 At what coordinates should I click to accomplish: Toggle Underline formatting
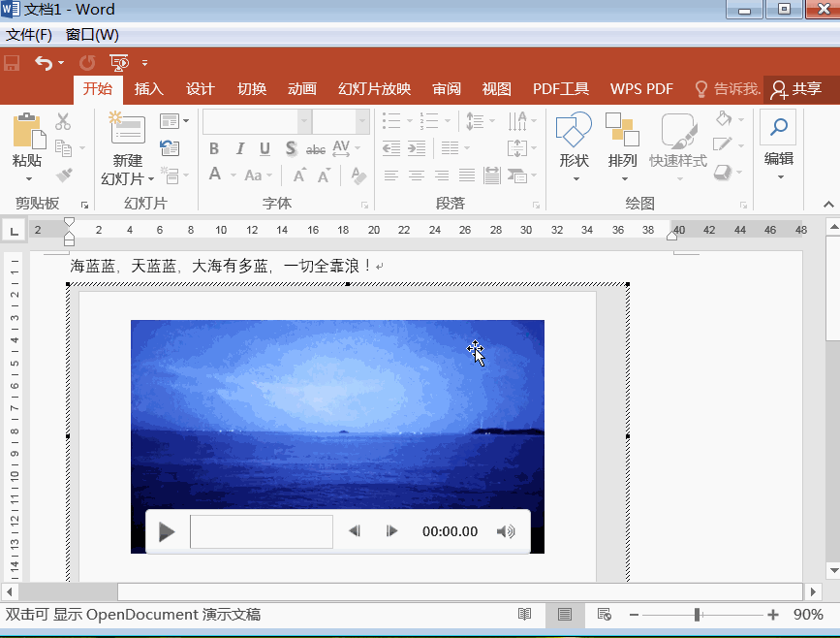point(264,149)
